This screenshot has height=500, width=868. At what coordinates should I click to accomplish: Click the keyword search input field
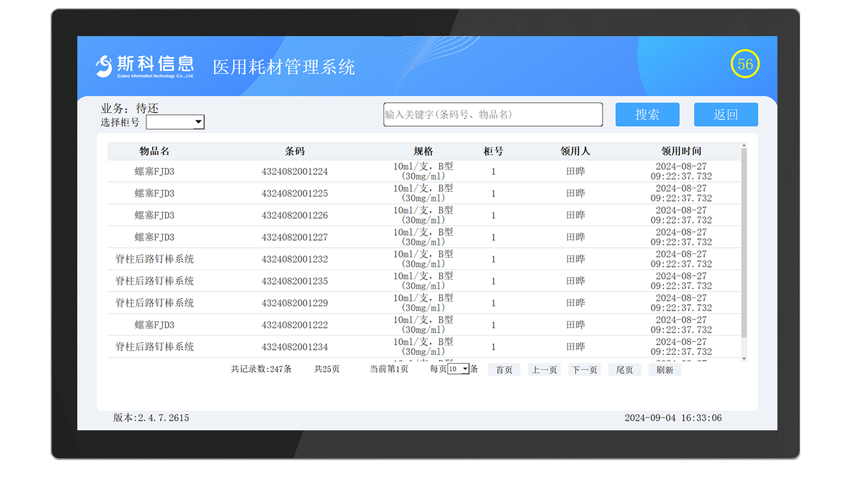(x=492, y=114)
